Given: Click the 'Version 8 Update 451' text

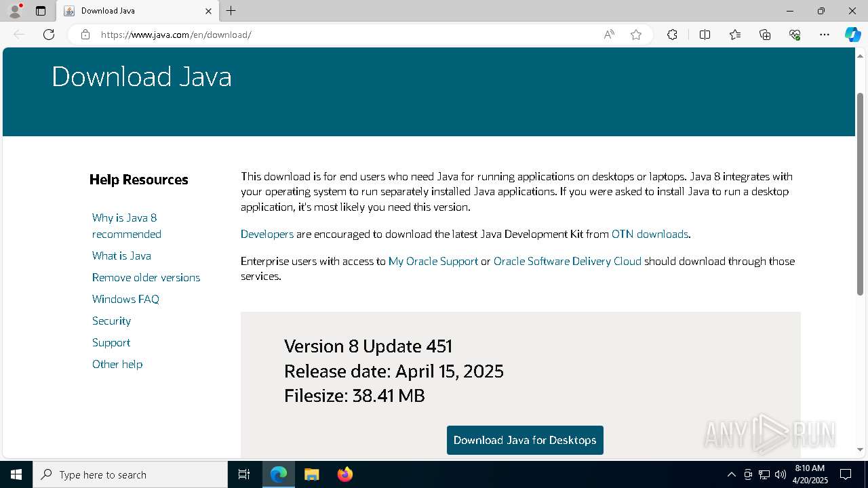Looking at the screenshot, I should tap(368, 346).
